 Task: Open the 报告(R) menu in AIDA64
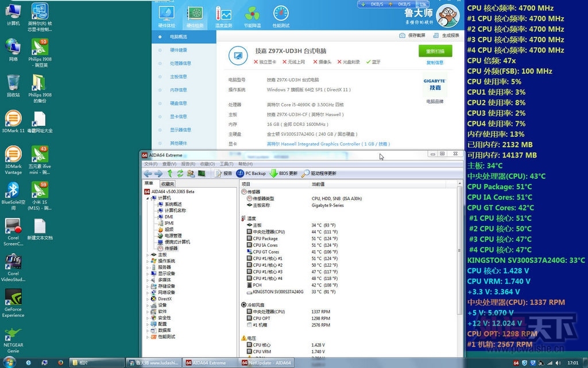188,164
